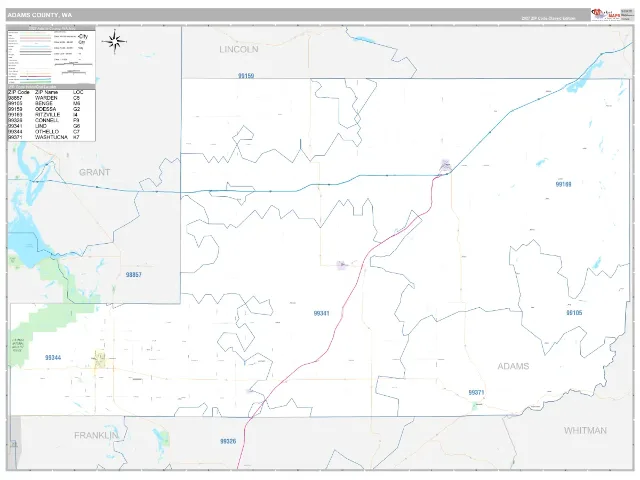The height and width of the screenshot is (480, 640).
Task: Click ZIP code 99105 on the map
Action: (x=574, y=313)
